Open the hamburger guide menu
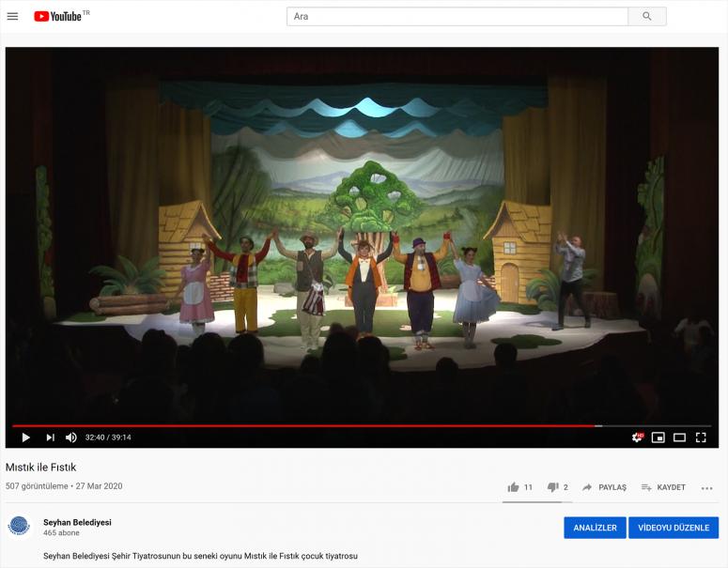The image size is (728, 568). (x=12, y=17)
